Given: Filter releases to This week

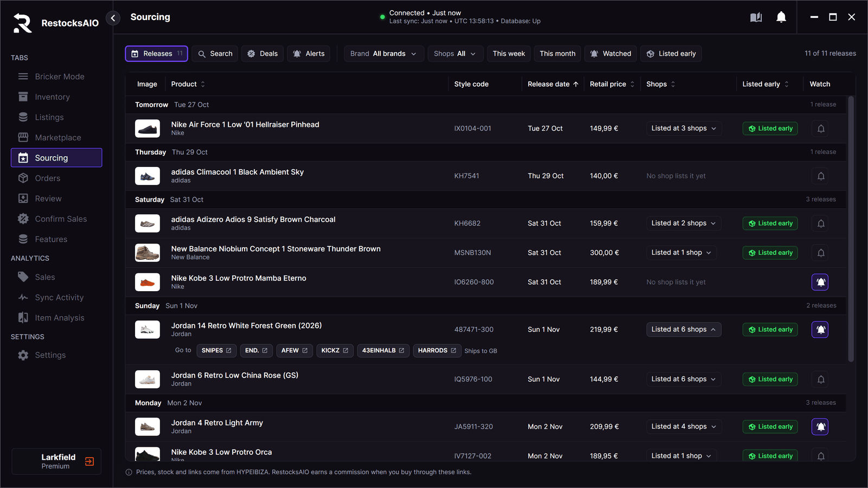Looking at the screenshot, I should (x=509, y=54).
